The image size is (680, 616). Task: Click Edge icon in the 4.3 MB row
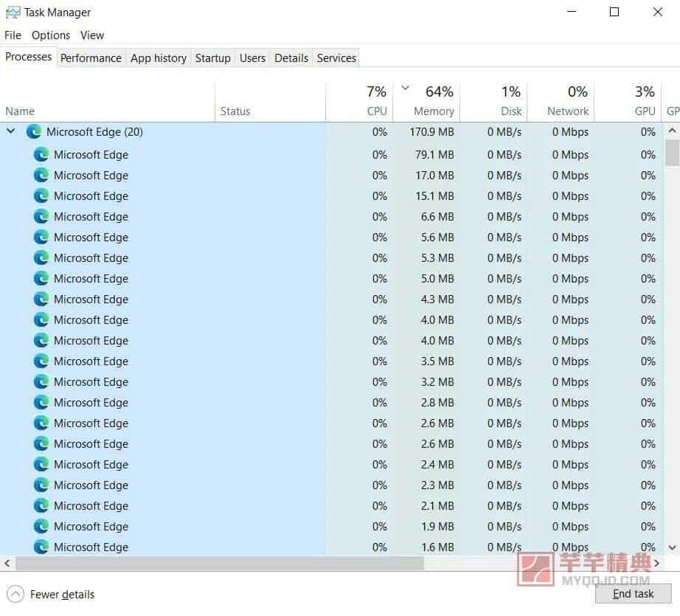(x=41, y=300)
